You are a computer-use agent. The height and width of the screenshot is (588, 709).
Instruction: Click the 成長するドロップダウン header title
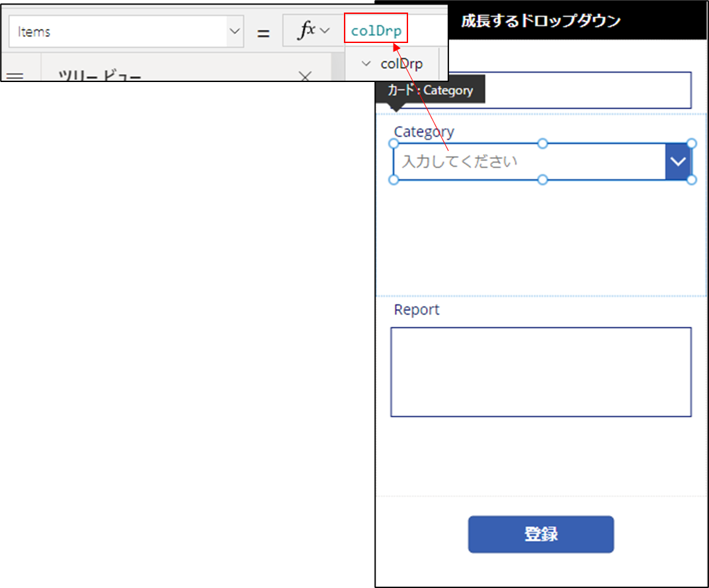click(541, 21)
